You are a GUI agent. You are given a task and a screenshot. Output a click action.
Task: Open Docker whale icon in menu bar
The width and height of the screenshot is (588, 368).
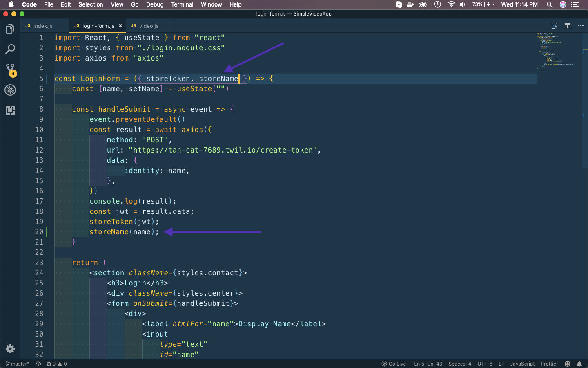click(410, 4)
